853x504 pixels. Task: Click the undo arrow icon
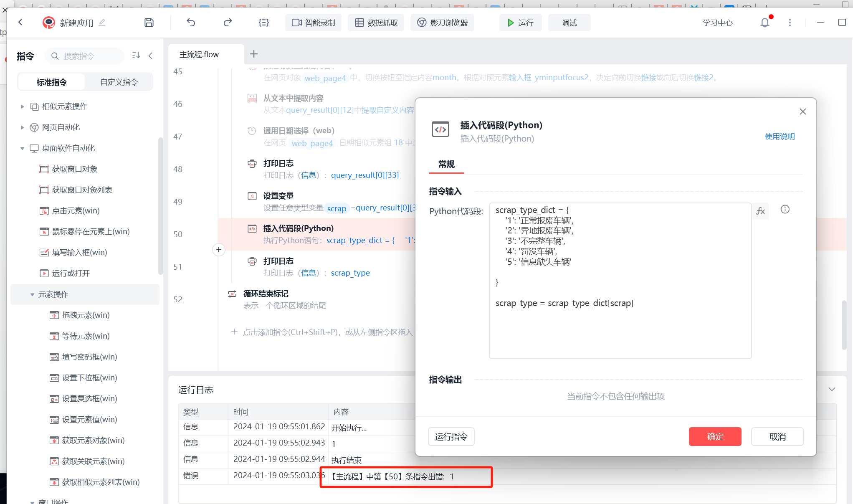191,23
